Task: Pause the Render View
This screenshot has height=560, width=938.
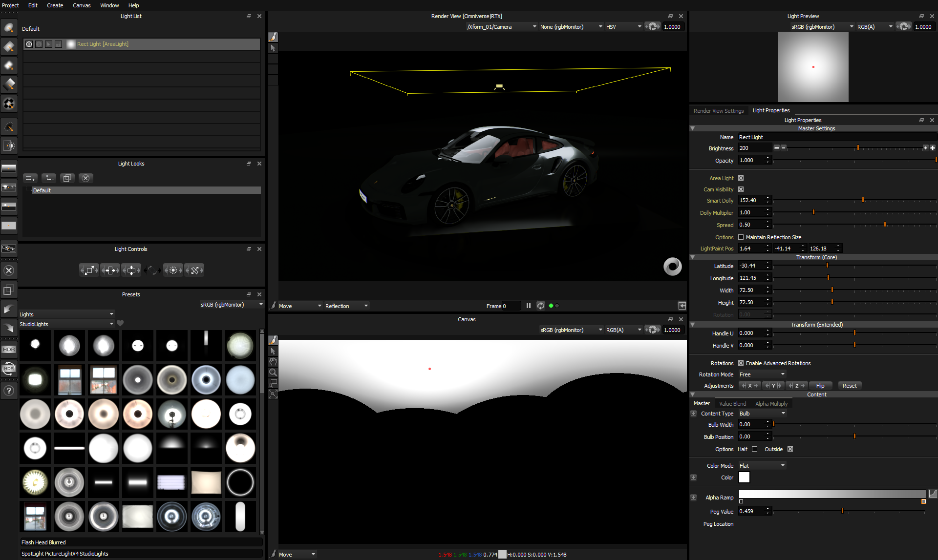Action: (x=528, y=306)
